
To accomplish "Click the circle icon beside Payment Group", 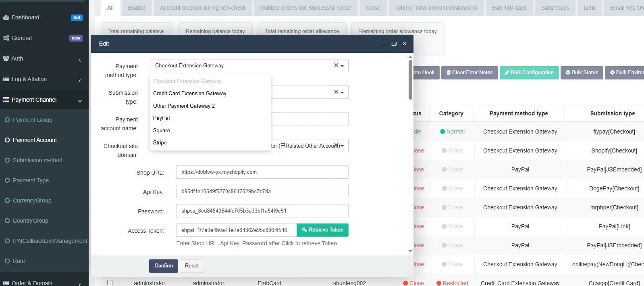I will (7, 120).
